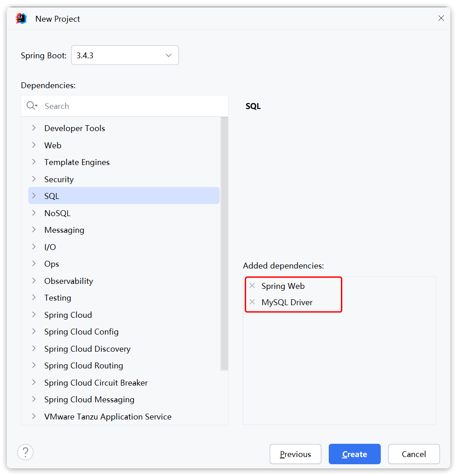
Task: Focus the dependencies Search field
Action: (125, 106)
